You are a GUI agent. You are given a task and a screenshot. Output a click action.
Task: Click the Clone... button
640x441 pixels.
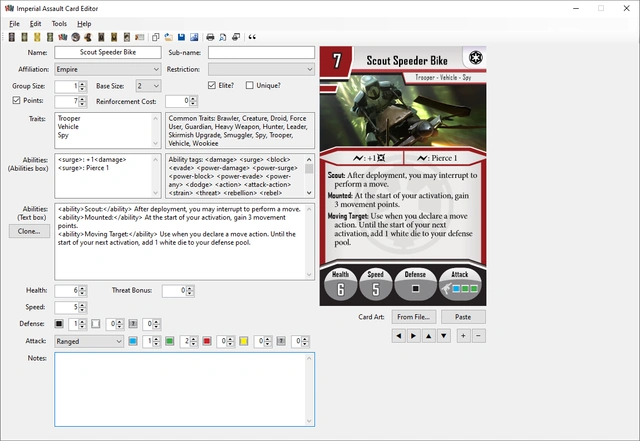(27, 231)
